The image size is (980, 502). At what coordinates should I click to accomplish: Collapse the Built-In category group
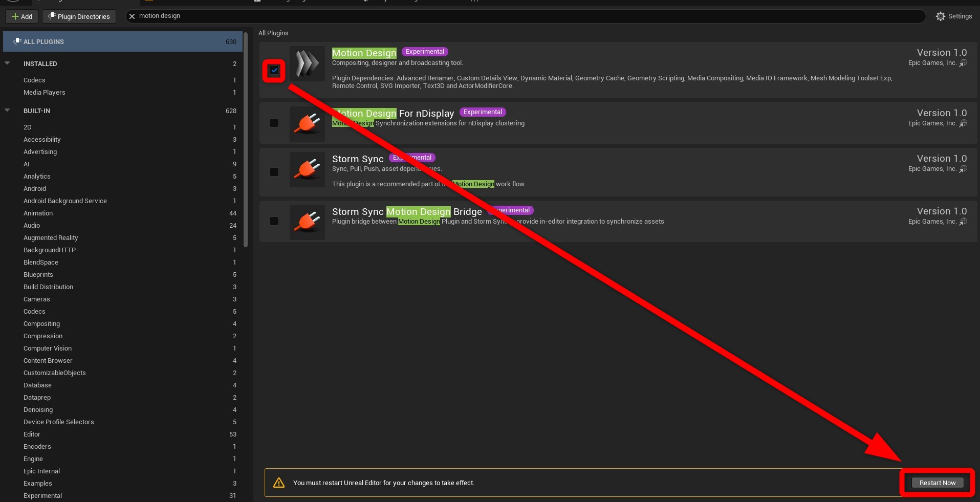pos(7,111)
